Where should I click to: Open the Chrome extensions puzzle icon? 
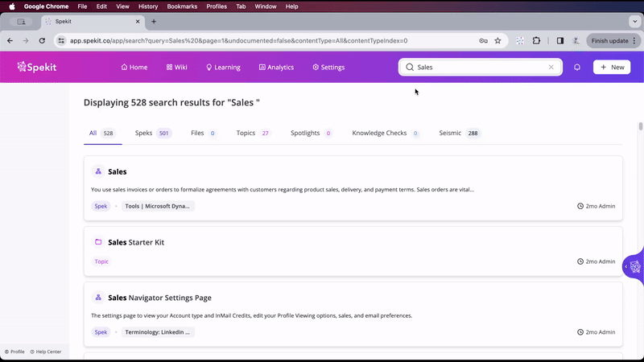[536, 41]
